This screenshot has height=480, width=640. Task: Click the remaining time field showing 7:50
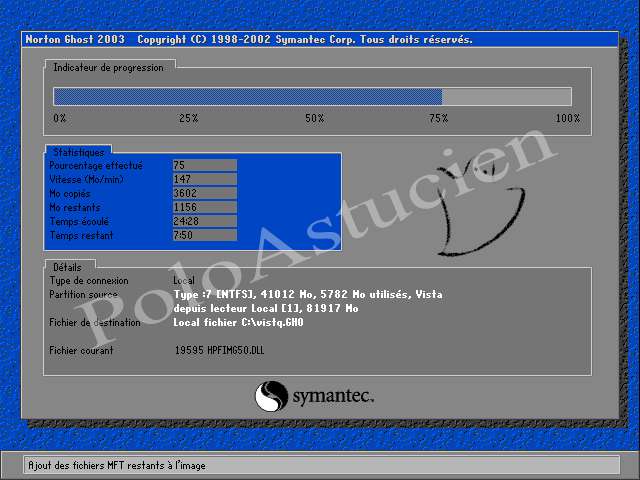tap(205, 235)
